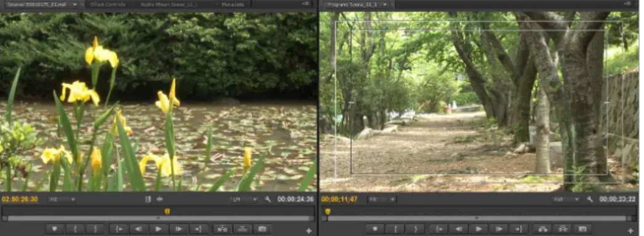
Task: Open the Program monitor Fit zoom dropdown
Action: (x=382, y=200)
